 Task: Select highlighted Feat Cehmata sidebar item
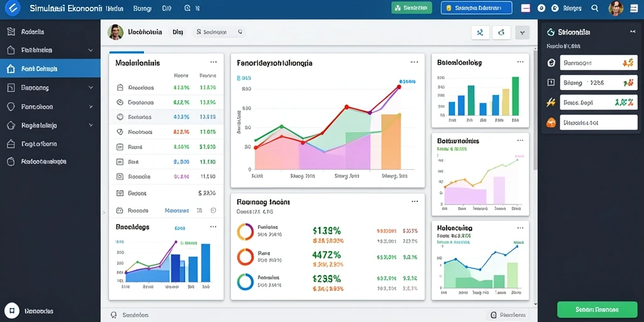(50, 69)
